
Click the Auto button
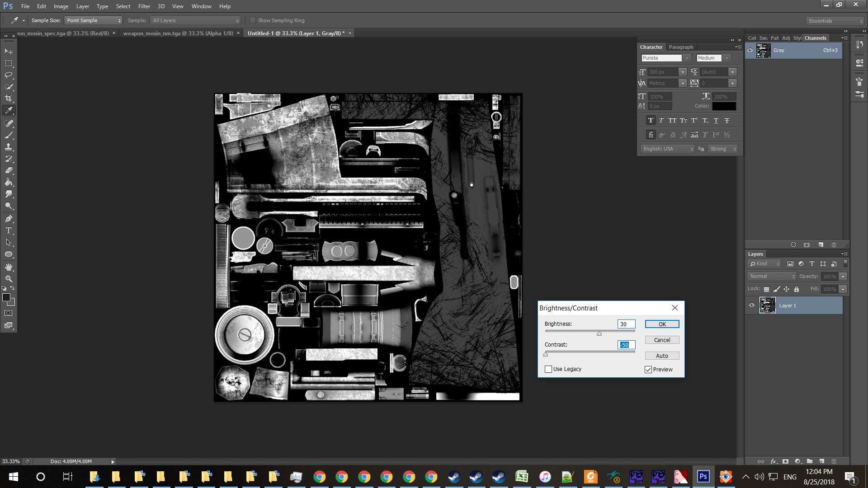tap(662, 356)
